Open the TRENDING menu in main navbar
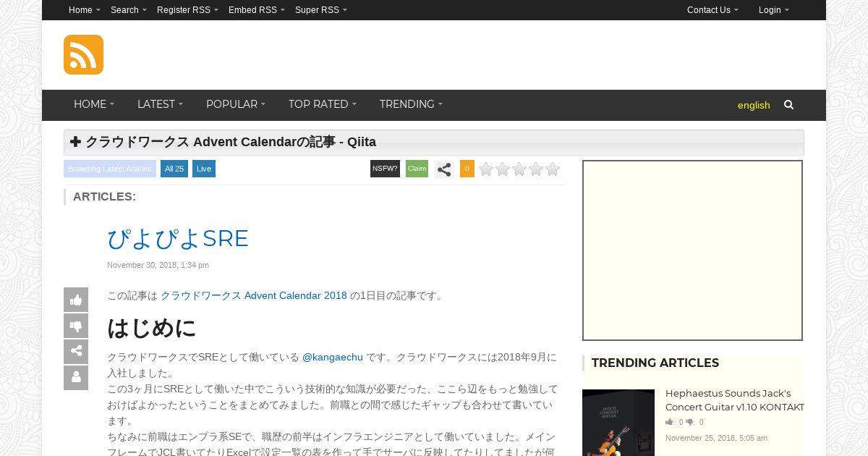The height and width of the screenshot is (456, 868). (411, 105)
